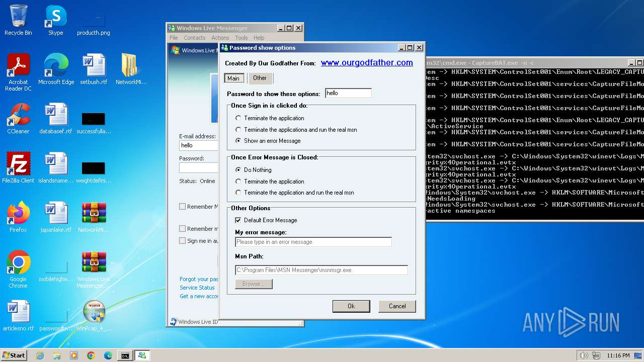Click the Edge icon in the taskbar
This screenshot has height=362, width=644.
[108, 355]
